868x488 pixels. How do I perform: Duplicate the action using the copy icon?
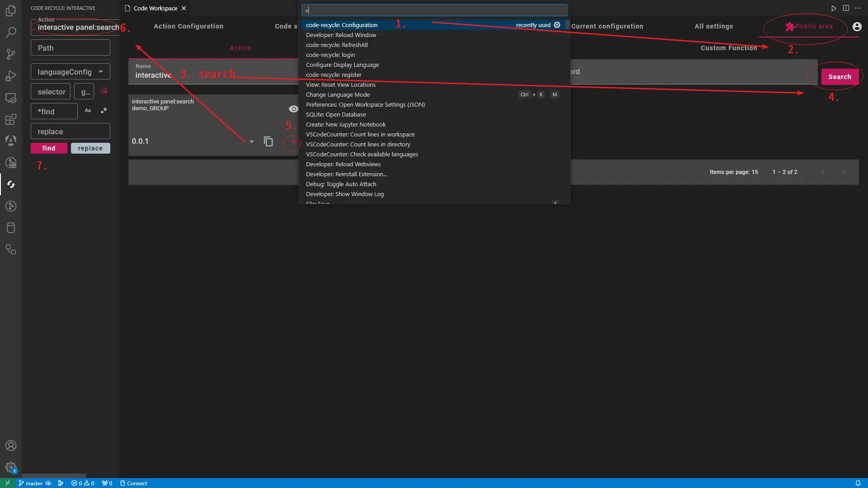268,141
